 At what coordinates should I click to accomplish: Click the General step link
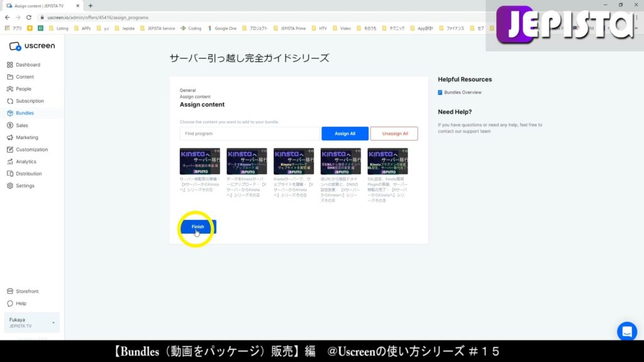click(x=187, y=90)
